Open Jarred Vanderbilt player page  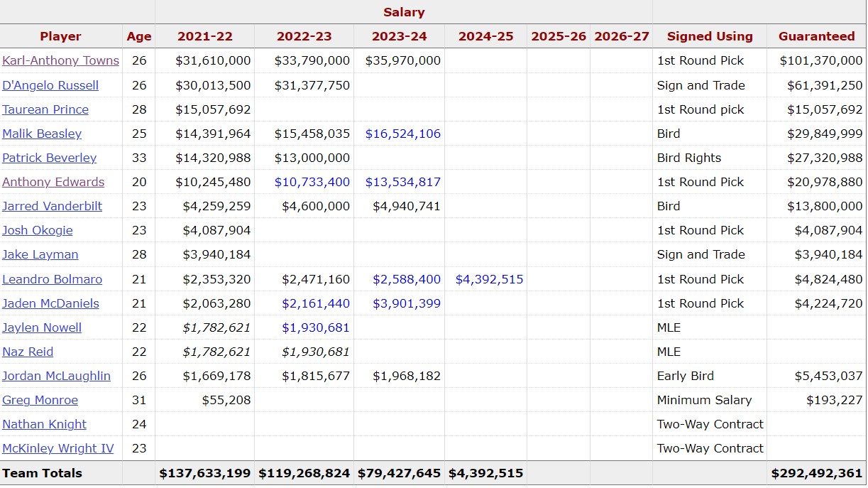(x=52, y=206)
